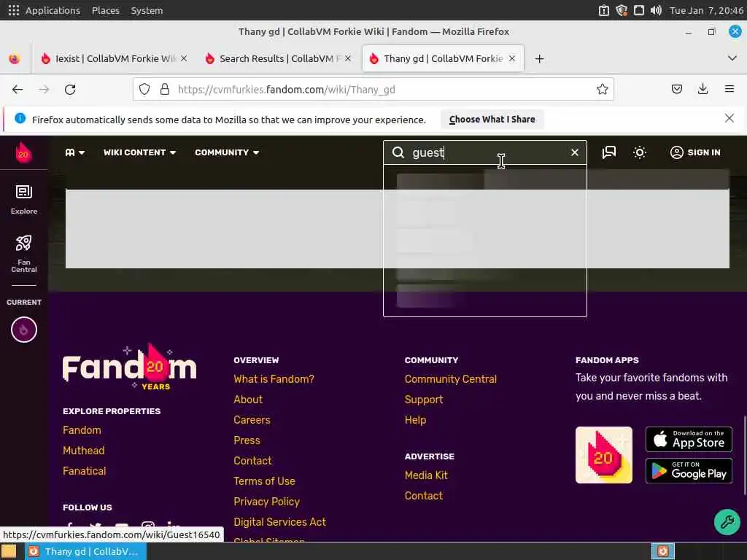Click the current wiki circle icon in the sidebar

coord(24,330)
